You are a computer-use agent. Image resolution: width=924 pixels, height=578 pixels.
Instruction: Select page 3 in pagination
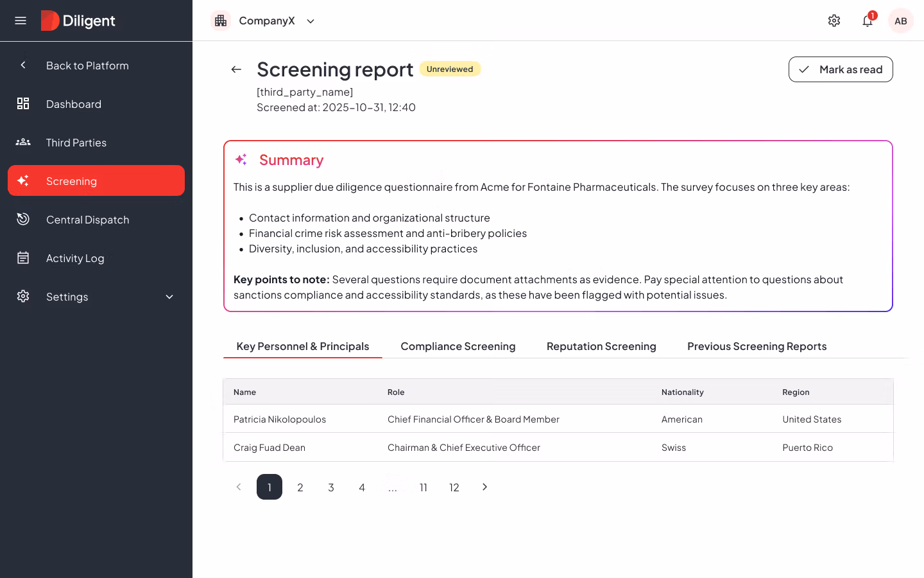tap(331, 487)
